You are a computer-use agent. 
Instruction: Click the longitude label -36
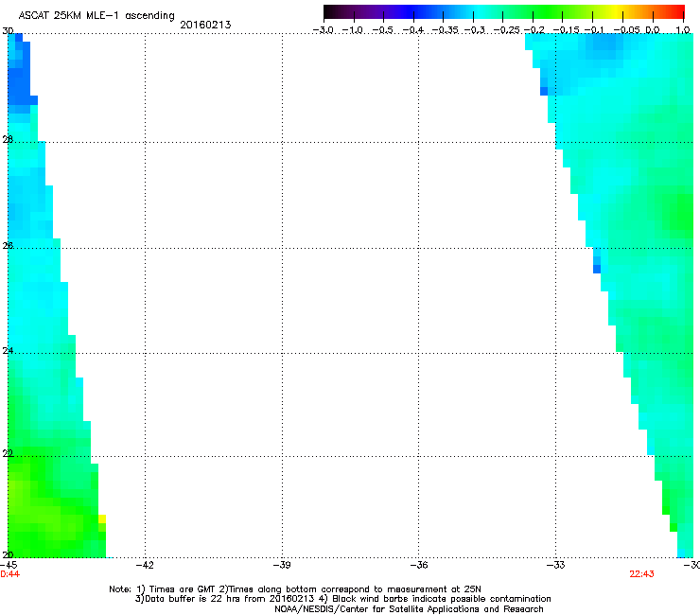(419, 565)
